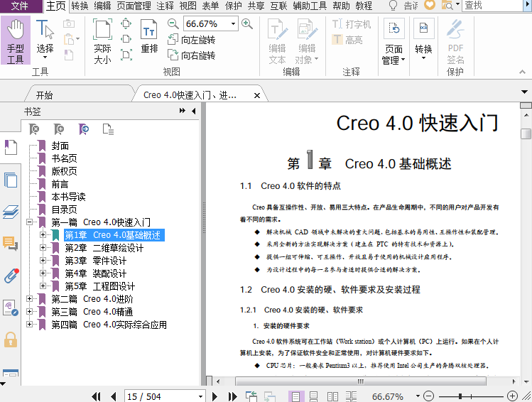Rotate view left (向左旋转)

191,40
